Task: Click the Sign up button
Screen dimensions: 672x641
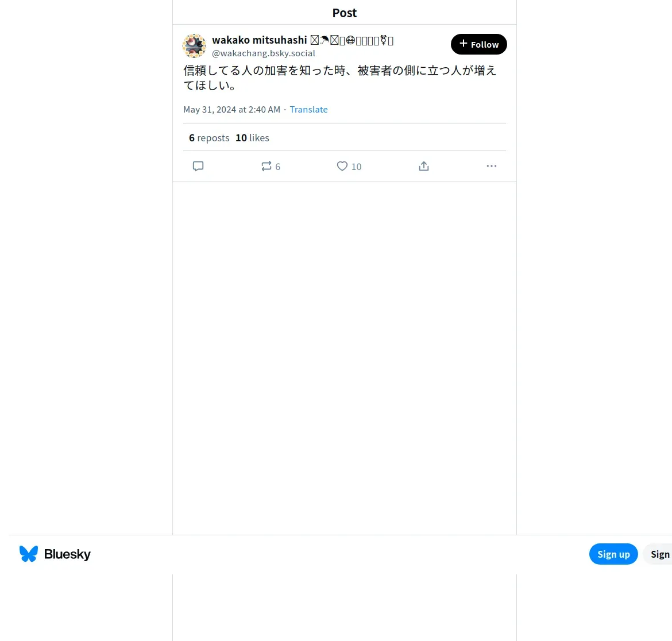Action: click(613, 554)
